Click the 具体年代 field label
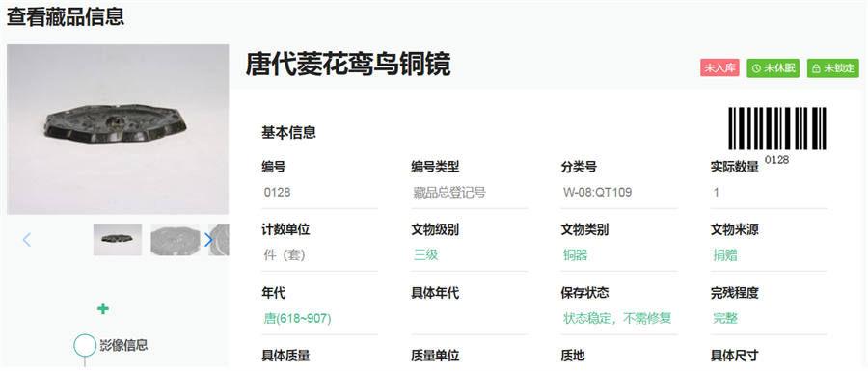868x371 pixels. 435,293
